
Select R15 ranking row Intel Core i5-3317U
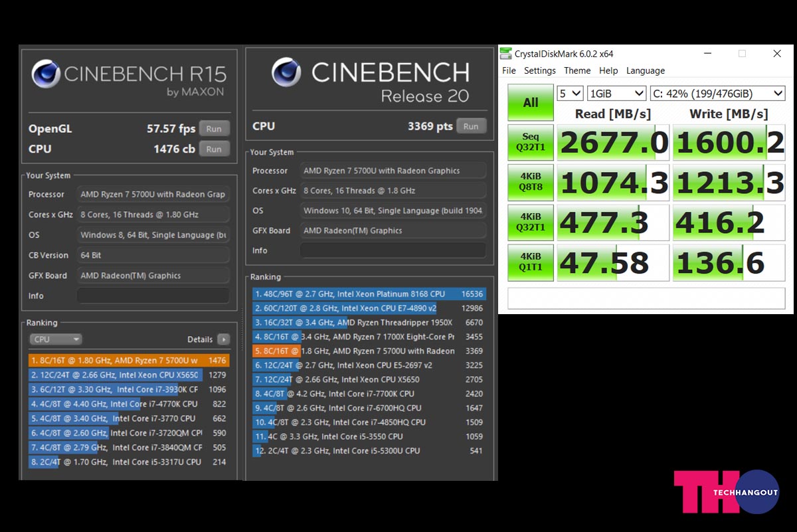129,462
